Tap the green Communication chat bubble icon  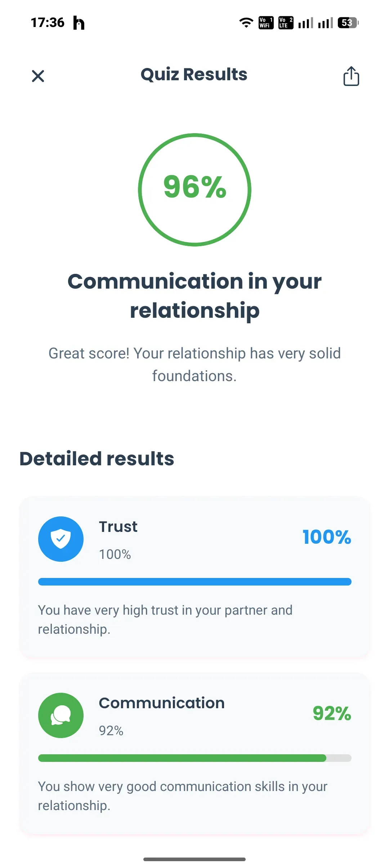pos(61,715)
